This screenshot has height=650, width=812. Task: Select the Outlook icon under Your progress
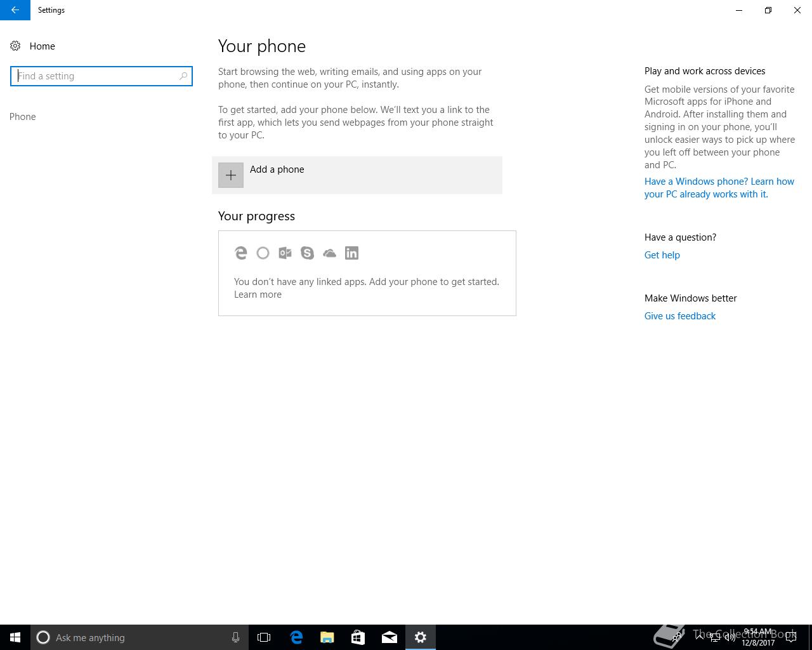pyautogui.click(x=285, y=253)
